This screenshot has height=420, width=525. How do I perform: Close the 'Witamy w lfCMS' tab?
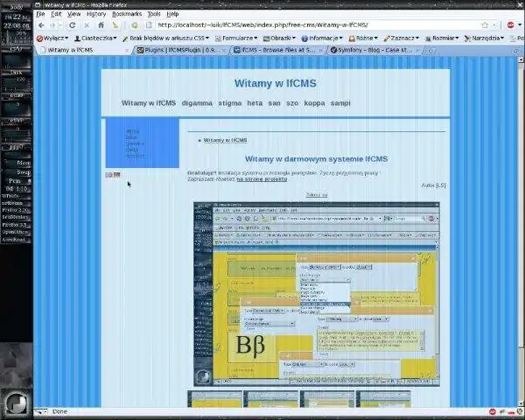tap(127, 50)
